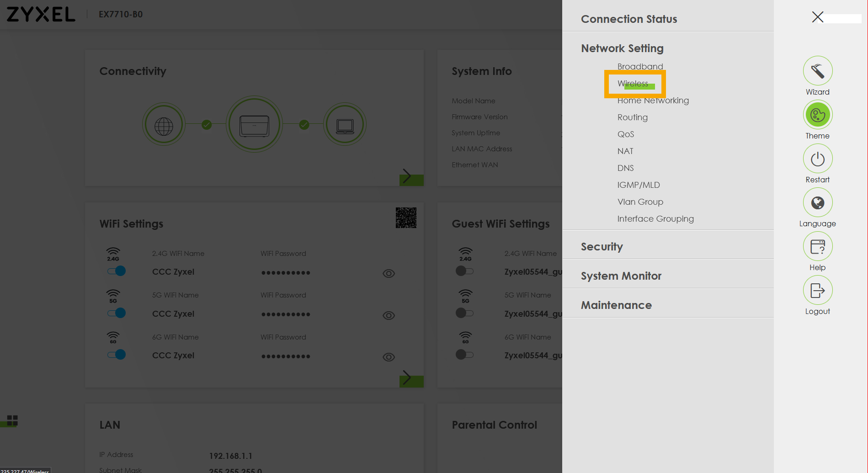Open Connection Status menu item
This screenshot has height=473, width=868.
pyautogui.click(x=629, y=19)
